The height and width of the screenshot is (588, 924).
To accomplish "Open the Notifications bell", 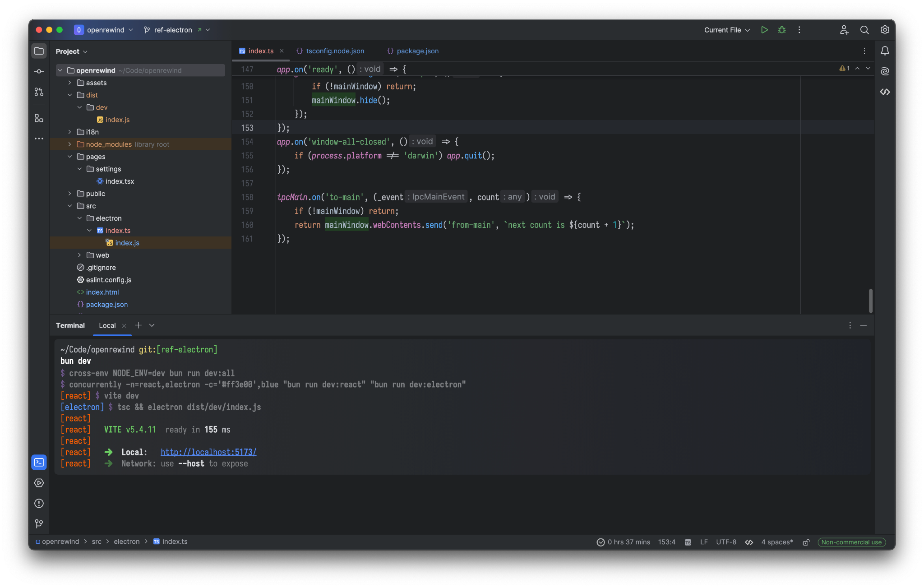I will [885, 51].
